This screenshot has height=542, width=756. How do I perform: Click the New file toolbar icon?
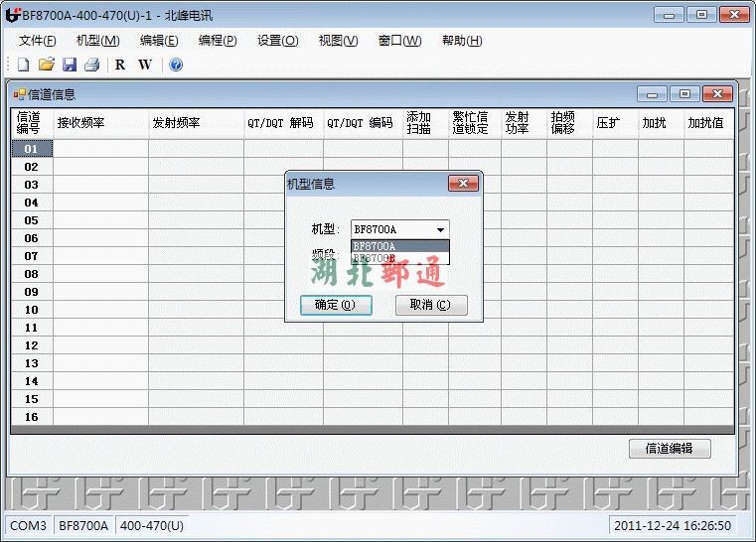tap(23, 66)
